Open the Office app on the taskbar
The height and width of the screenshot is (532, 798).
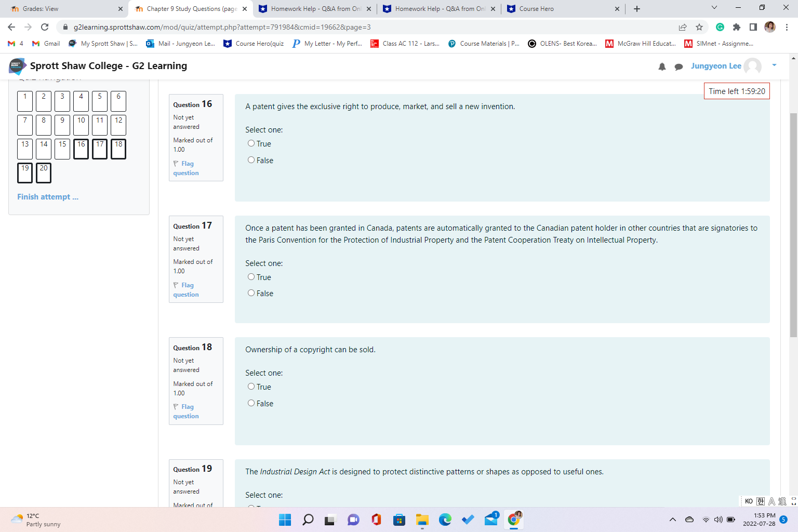point(376,520)
